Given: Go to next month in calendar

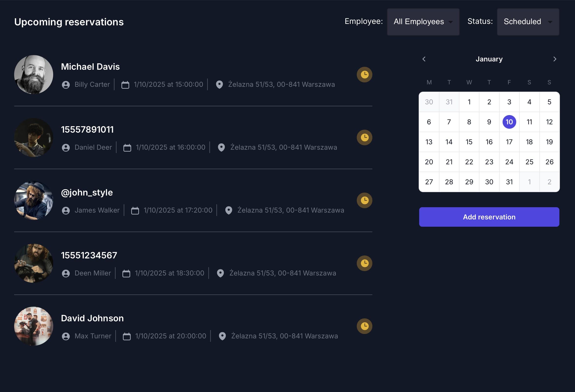Looking at the screenshot, I should coord(555,59).
